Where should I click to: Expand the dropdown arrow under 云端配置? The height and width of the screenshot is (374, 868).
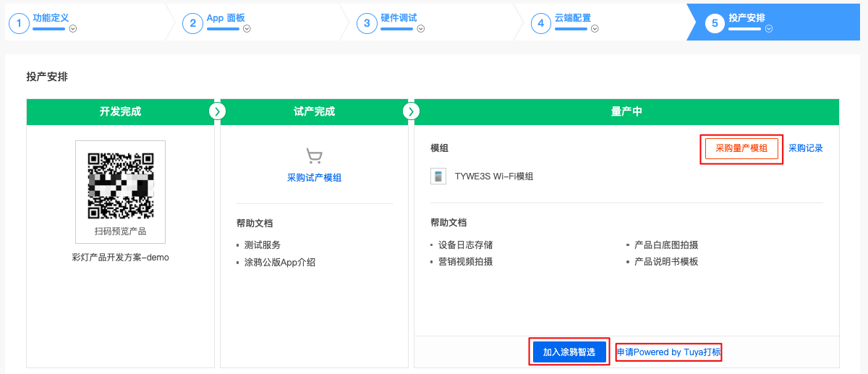pos(595,29)
